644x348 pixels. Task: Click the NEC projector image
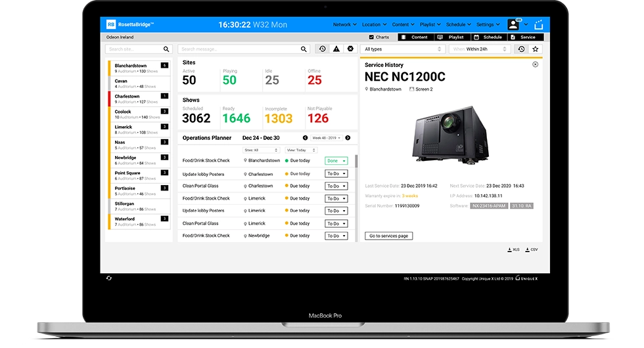(451, 135)
